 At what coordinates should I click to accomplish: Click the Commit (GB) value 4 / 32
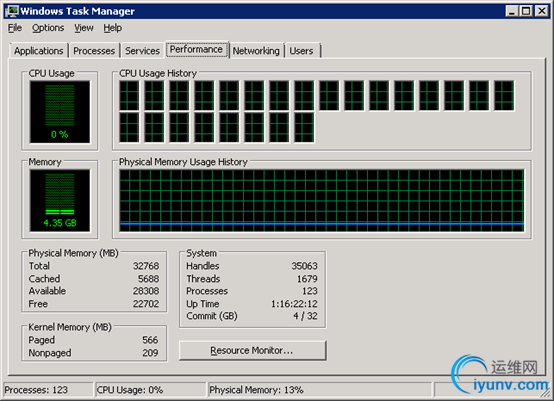(305, 316)
